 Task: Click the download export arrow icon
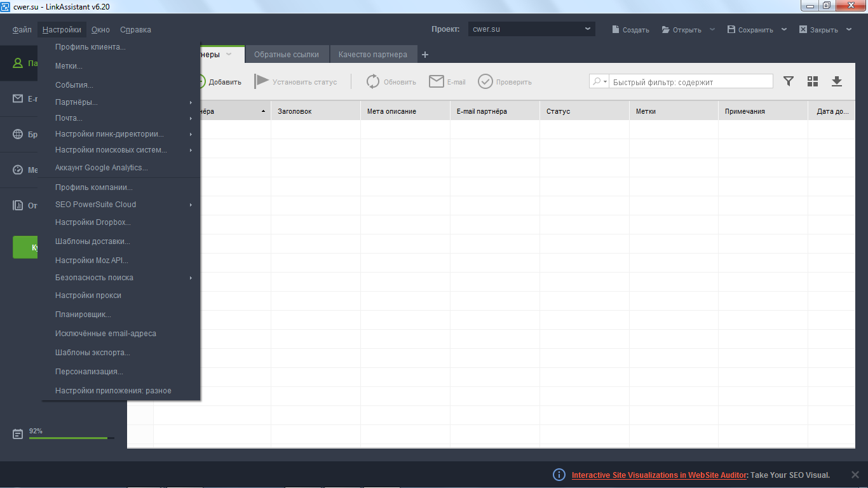837,81
